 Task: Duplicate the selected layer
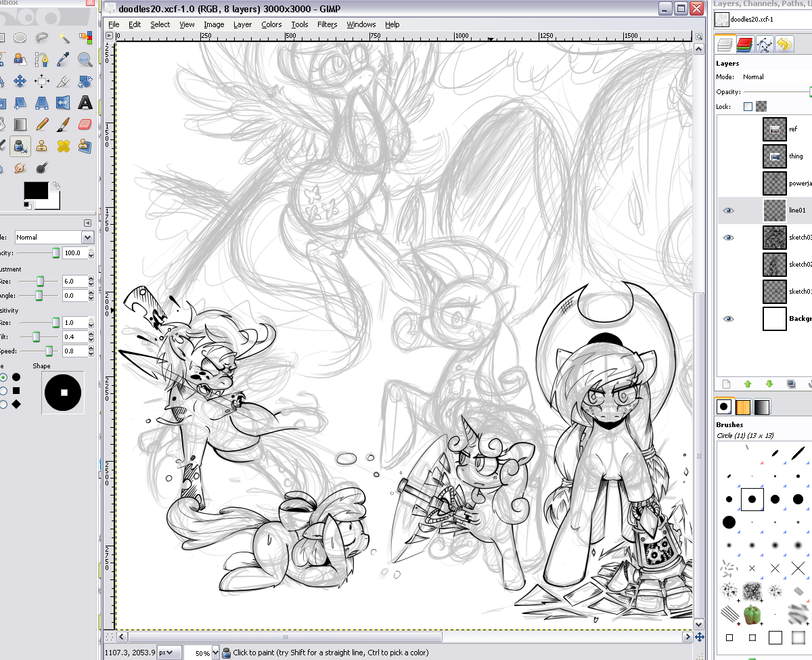click(791, 384)
